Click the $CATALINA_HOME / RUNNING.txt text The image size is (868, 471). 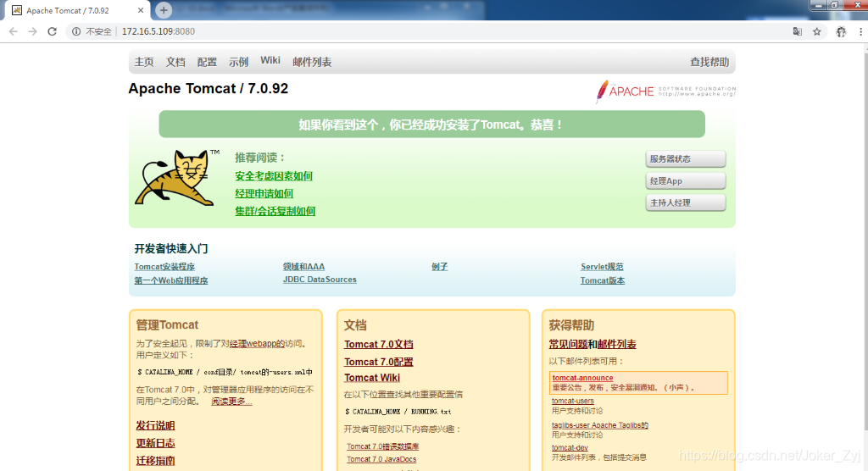398,412
